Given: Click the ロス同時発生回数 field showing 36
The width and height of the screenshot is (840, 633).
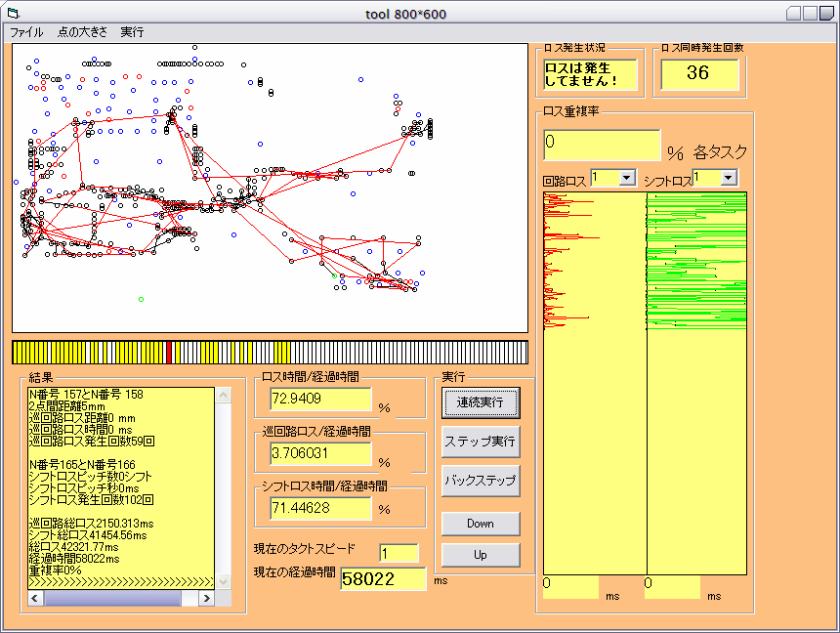Looking at the screenshot, I should [x=699, y=74].
